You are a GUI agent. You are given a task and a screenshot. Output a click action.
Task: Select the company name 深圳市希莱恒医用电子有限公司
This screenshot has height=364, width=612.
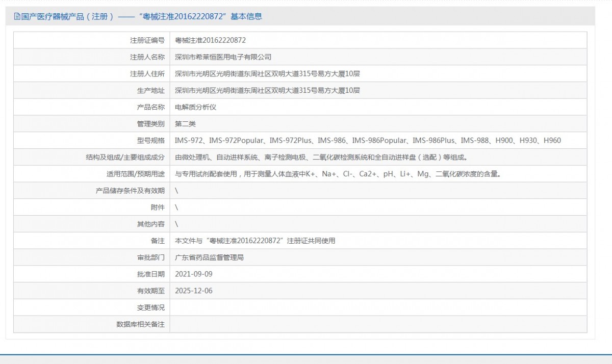(223, 57)
